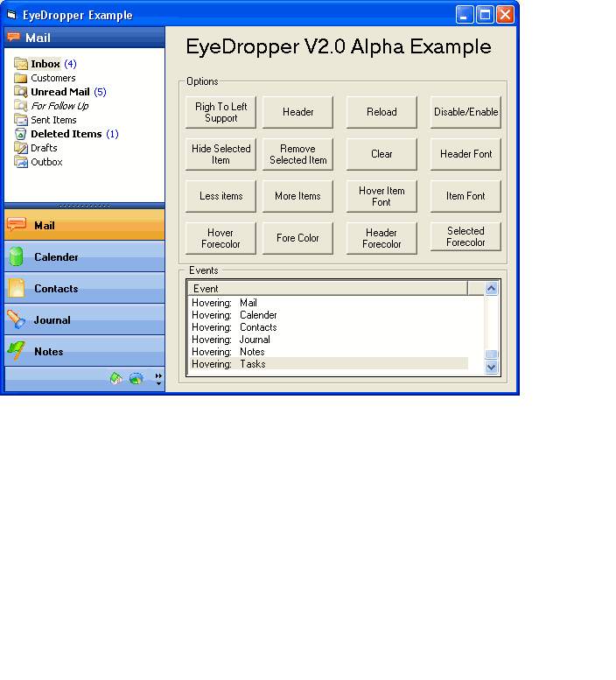Select the Drafts folder
Viewport: 616px width, 680px height.
(44, 148)
